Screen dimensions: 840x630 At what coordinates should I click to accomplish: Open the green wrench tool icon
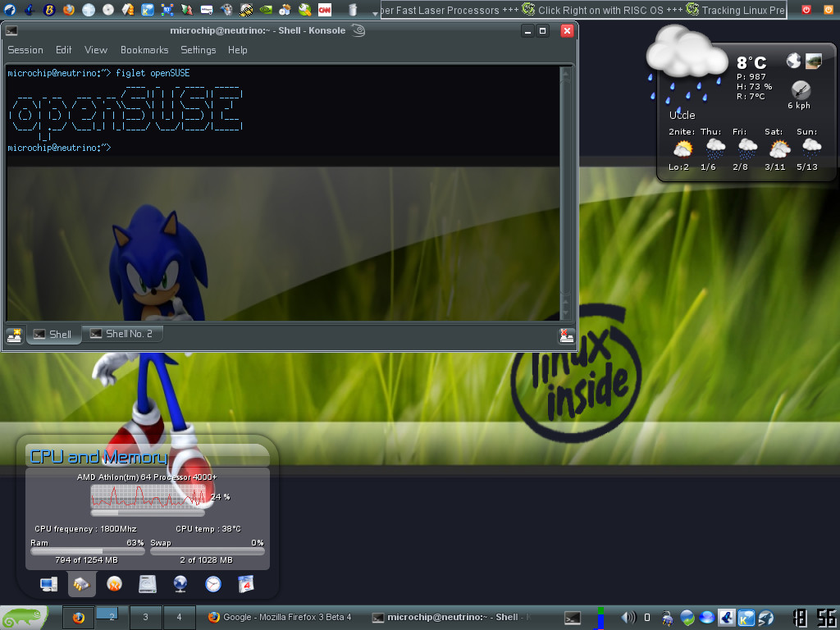pyautogui.click(x=305, y=10)
